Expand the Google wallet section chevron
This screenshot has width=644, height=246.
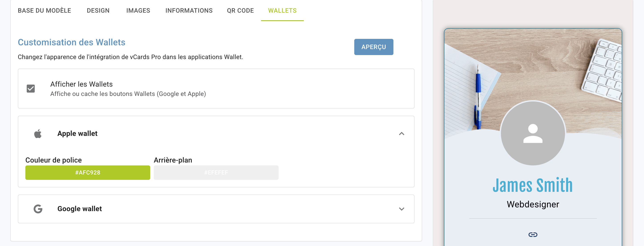click(x=401, y=209)
